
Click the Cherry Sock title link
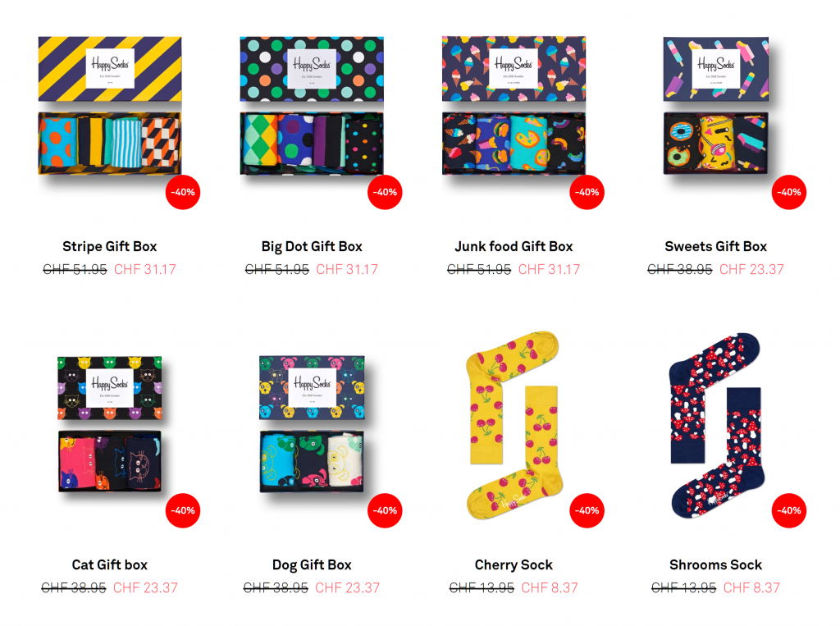click(x=514, y=565)
